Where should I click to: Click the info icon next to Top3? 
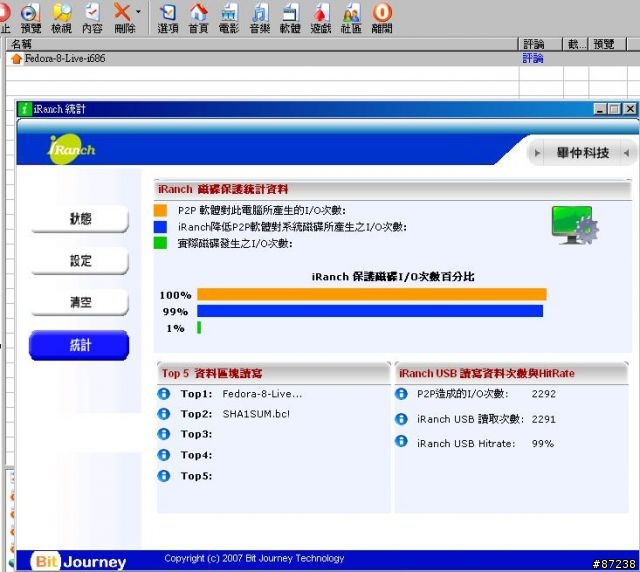pyautogui.click(x=164, y=434)
